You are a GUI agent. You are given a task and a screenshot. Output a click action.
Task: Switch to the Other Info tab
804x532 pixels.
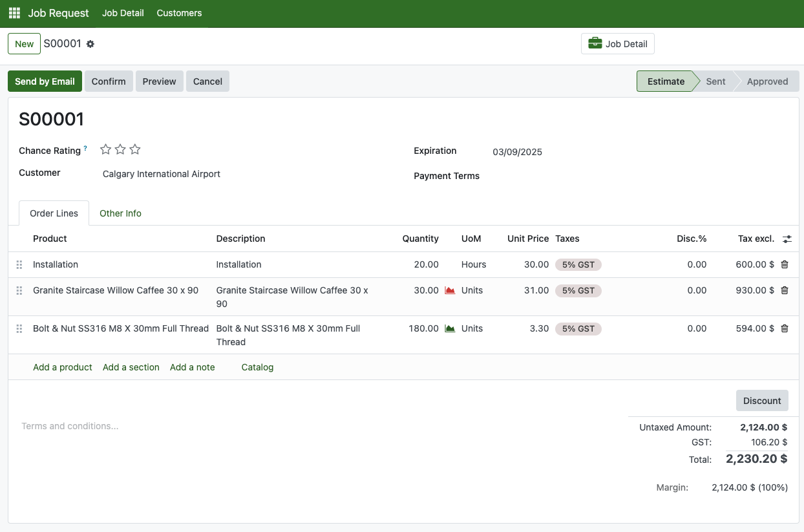pos(120,213)
